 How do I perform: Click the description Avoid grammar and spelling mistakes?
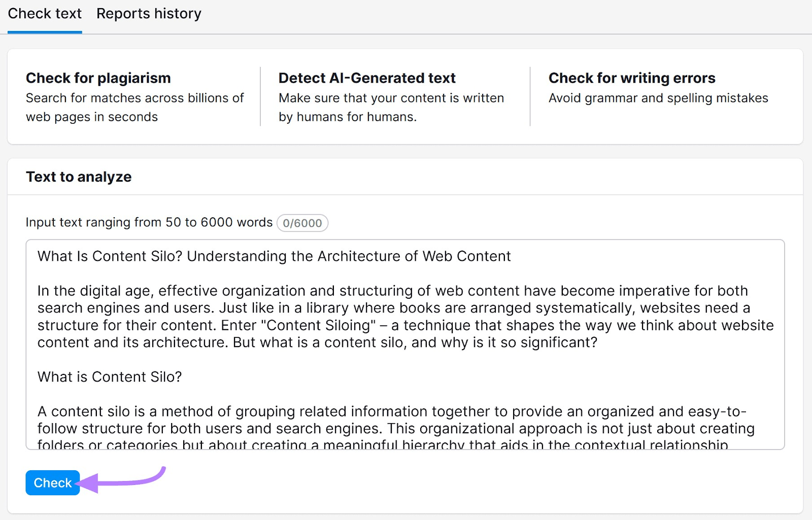[657, 98]
